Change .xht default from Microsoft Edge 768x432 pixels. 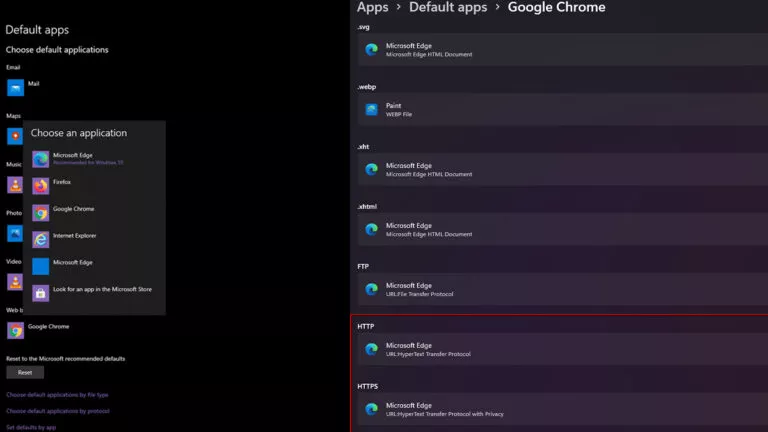(563, 169)
